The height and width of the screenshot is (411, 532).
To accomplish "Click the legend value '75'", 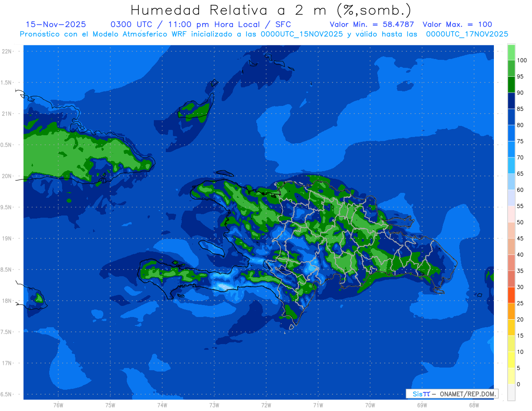I will [x=520, y=141].
